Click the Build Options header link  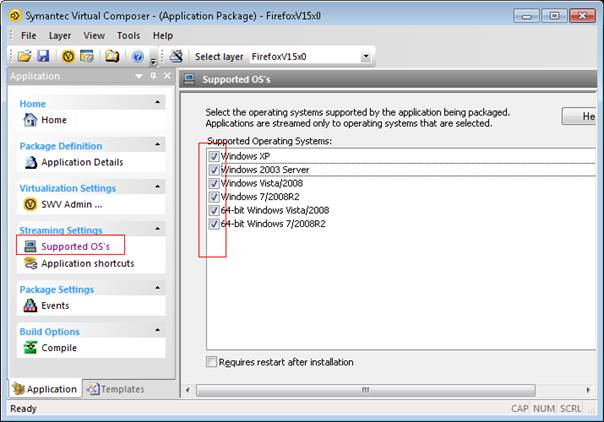pos(50,332)
